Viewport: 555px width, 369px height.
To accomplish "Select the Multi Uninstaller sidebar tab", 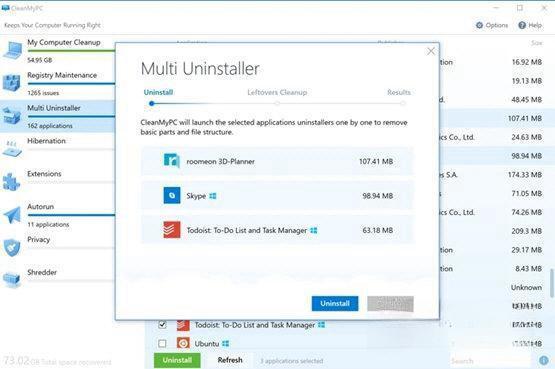I will (57, 116).
